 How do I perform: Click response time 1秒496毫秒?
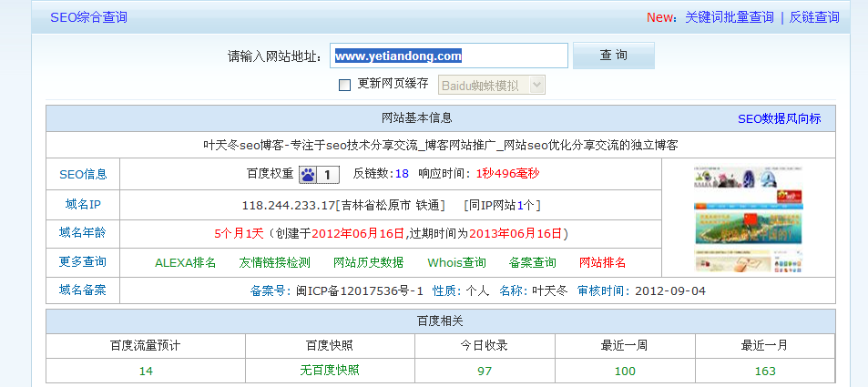(x=507, y=173)
